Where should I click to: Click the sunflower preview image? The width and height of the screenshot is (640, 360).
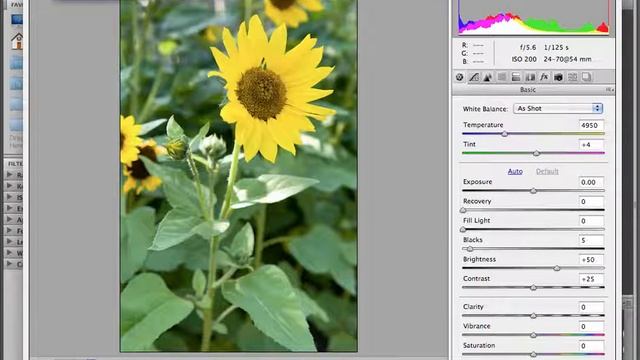(239, 176)
